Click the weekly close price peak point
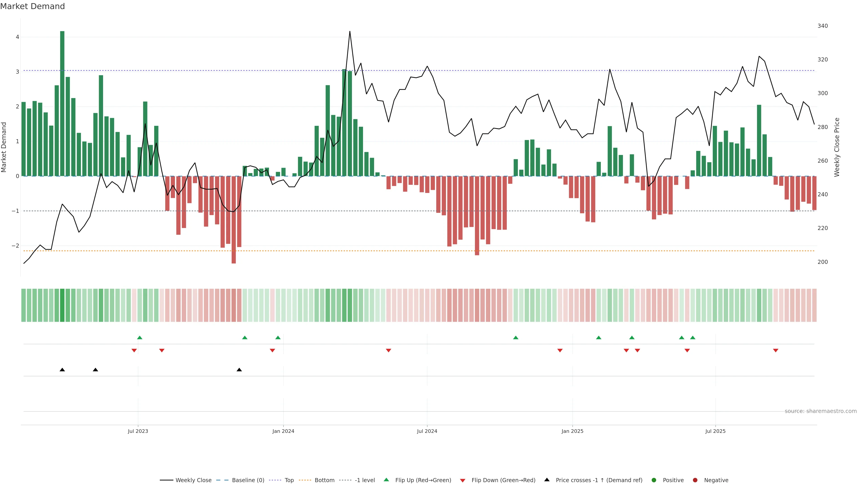868x488 pixels. click(350, 31)
